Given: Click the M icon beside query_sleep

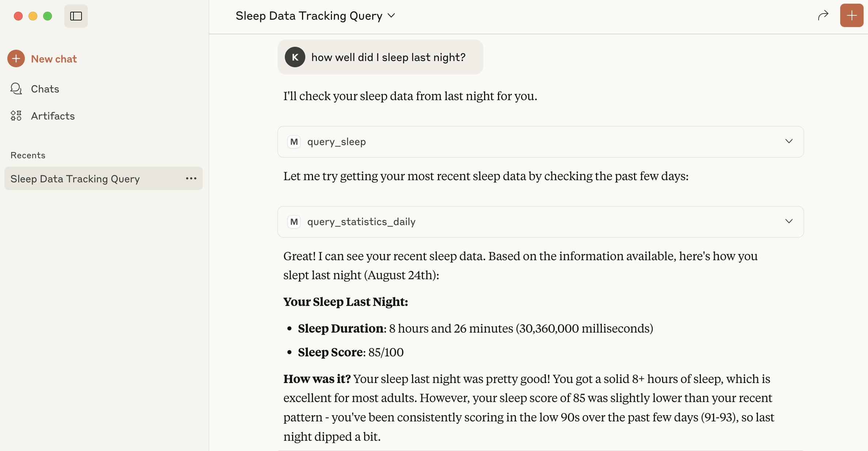Looking at the screenshot, I should tap(294, 142).
